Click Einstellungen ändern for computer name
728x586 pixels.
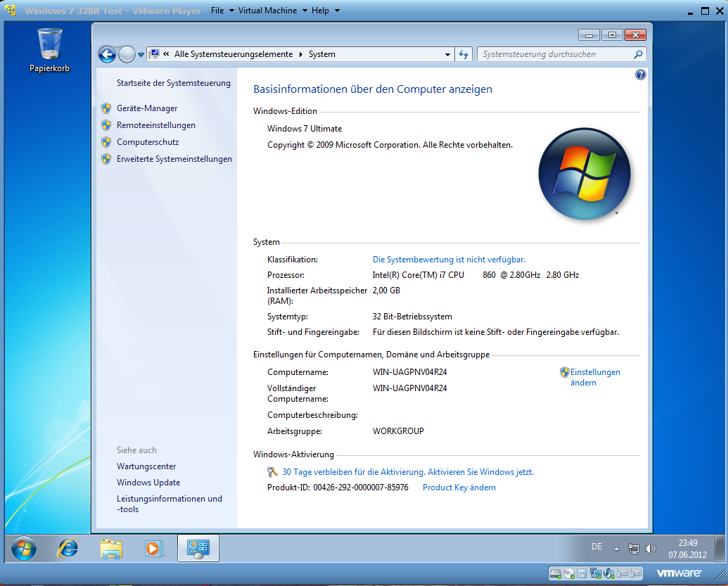[595, 377]
